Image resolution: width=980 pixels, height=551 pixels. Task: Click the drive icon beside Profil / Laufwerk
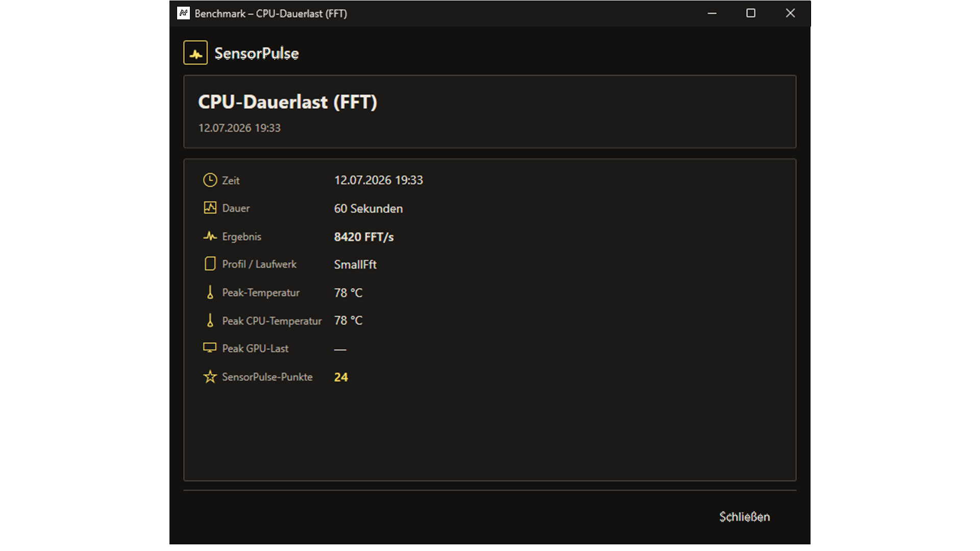210,264
